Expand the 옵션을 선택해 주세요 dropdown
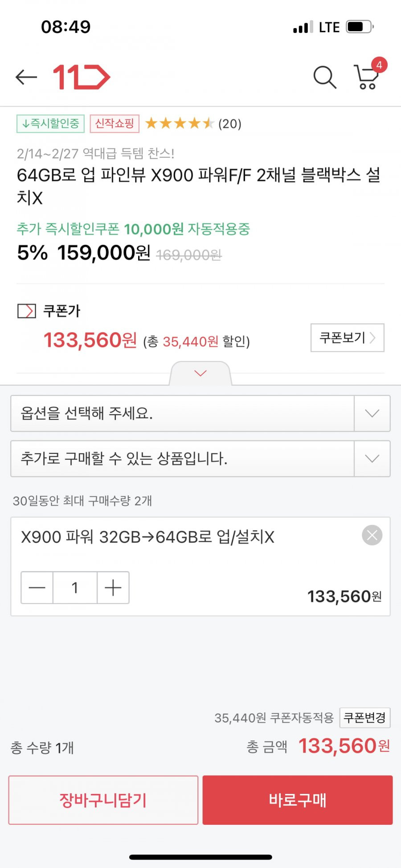401x868 pixels. (200, 413)
